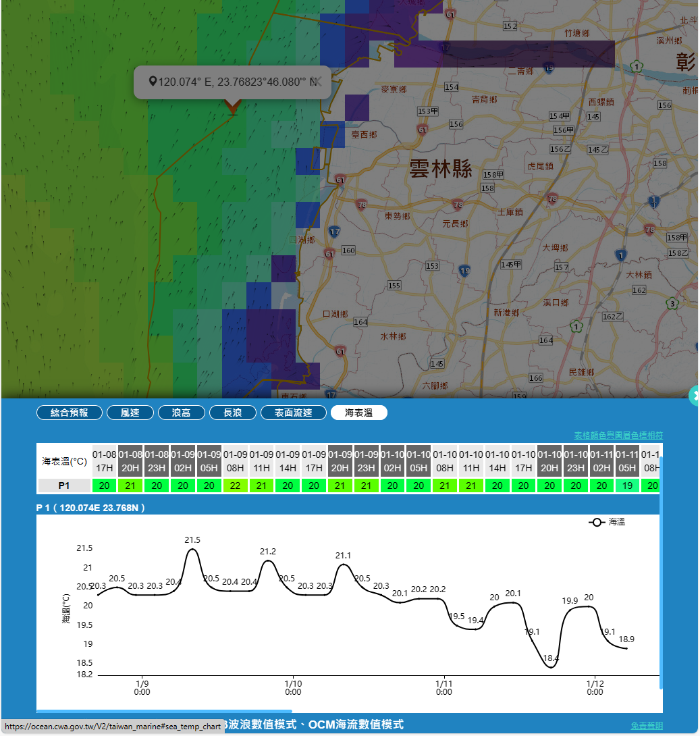The height and width of the screenshot is (736, 700).
Task: Switch to the 表面流速 tab
Action: (x=293, y=413)
